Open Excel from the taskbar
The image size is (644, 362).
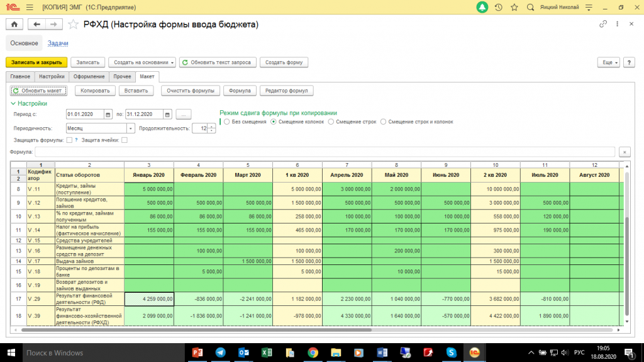[267, 353]
